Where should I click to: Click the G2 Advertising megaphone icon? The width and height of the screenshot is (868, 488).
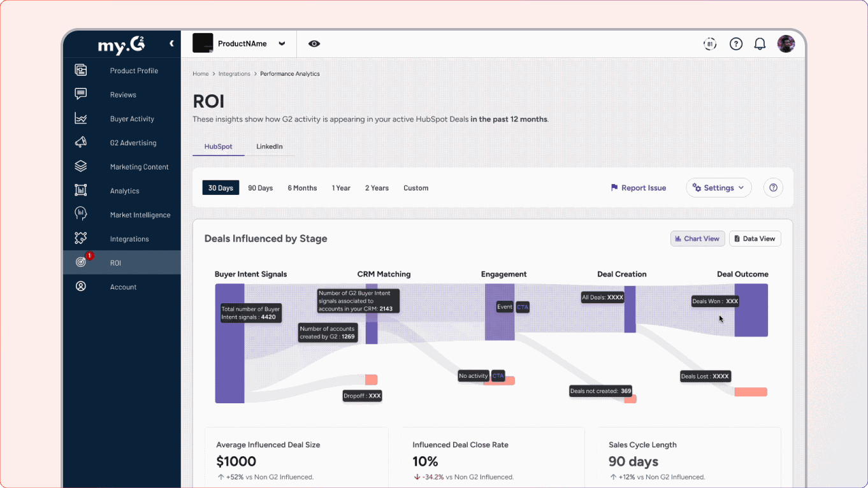point(80,142)
